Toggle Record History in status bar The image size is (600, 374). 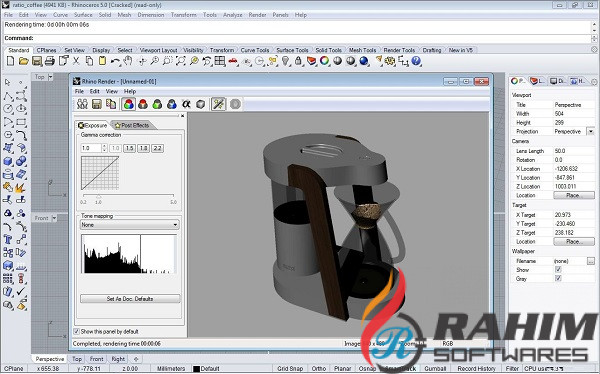(476, 368)
